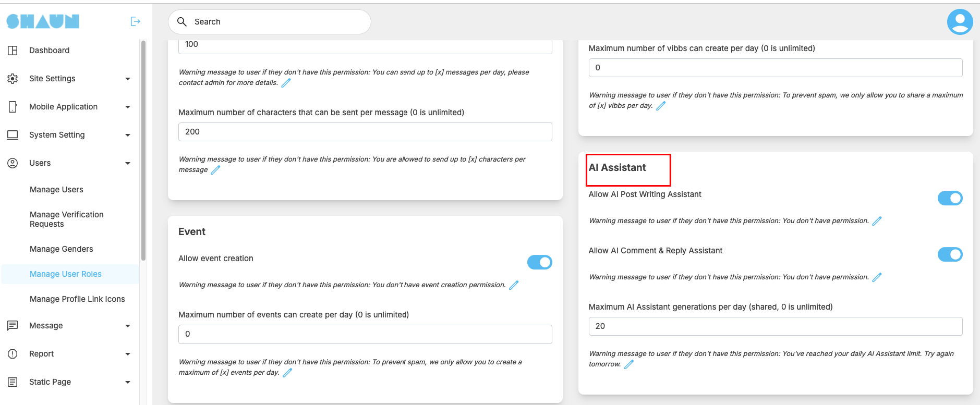Edit the events-per-day spam warning with pencil icon
This screenshot has width=980, height=405.
pos(287,373)
